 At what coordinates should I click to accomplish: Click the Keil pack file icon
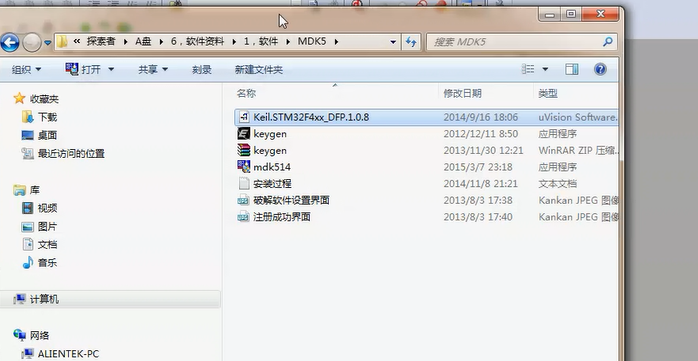coord(243,117)
